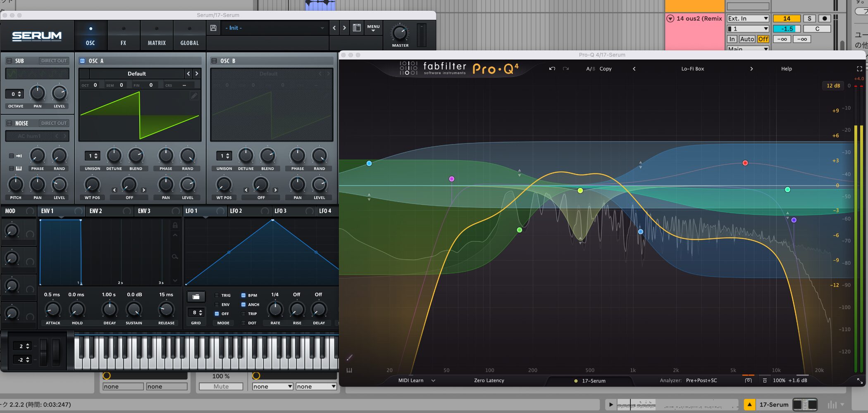The image size is (868, 413).
Task: Open the last 'none' dropdown in the bottom panel
Action: (316, 387)
